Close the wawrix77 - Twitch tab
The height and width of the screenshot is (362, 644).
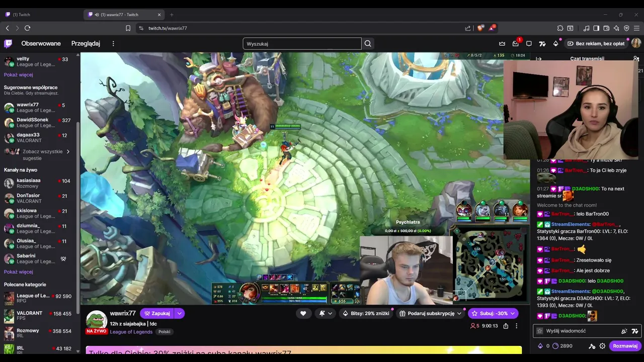[159, 15]
